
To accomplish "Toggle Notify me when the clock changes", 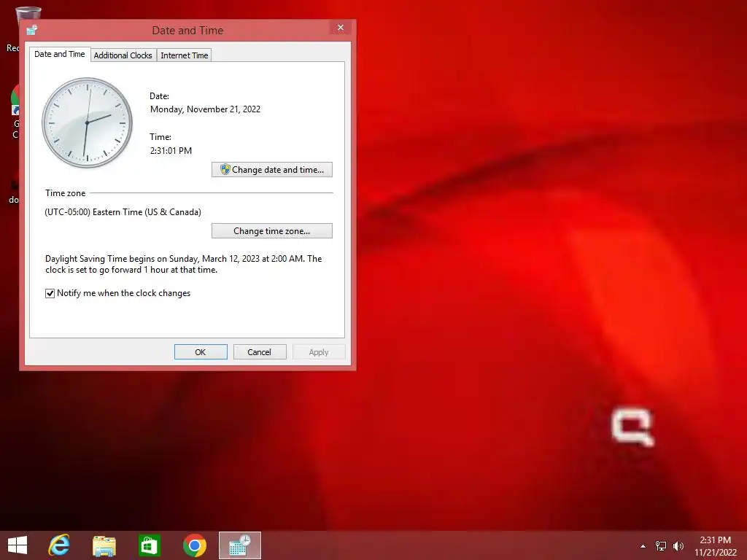I will [x=50, y=293].
